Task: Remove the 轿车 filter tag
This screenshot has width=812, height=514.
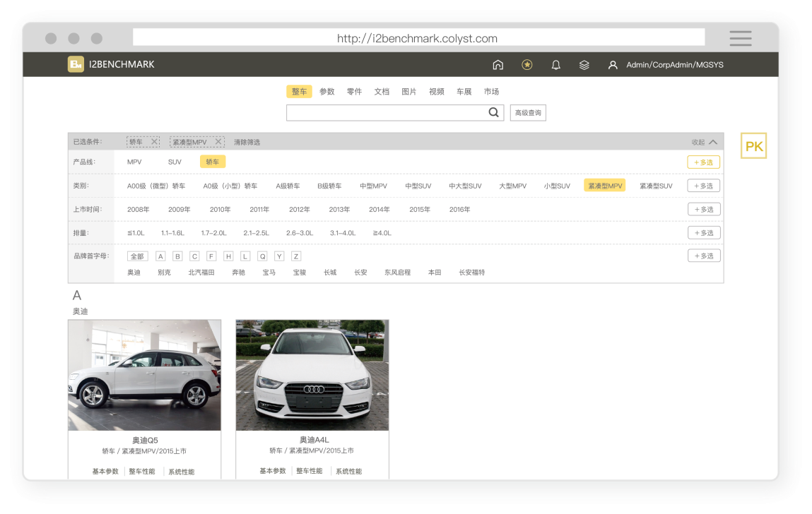Action: pos(154,141)
